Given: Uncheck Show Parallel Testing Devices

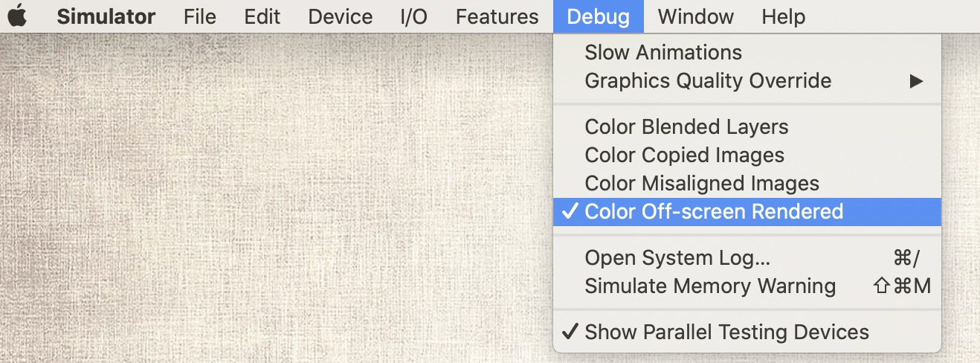Looking at the screenshot, I should (x=747, y=333).
